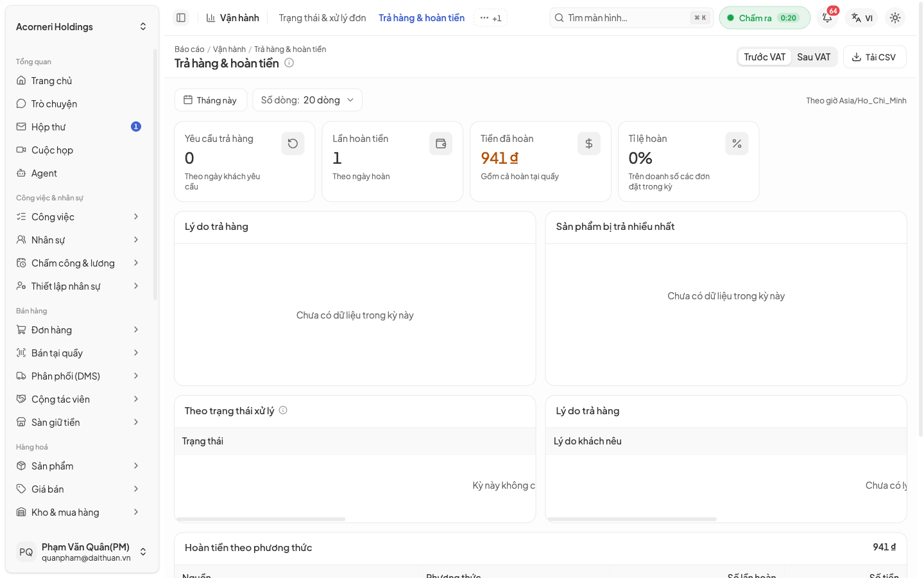Viewport: 924px width, 578px height.
Task: Switch language via the VI translate icon
Action: click(x=862, y=18)
